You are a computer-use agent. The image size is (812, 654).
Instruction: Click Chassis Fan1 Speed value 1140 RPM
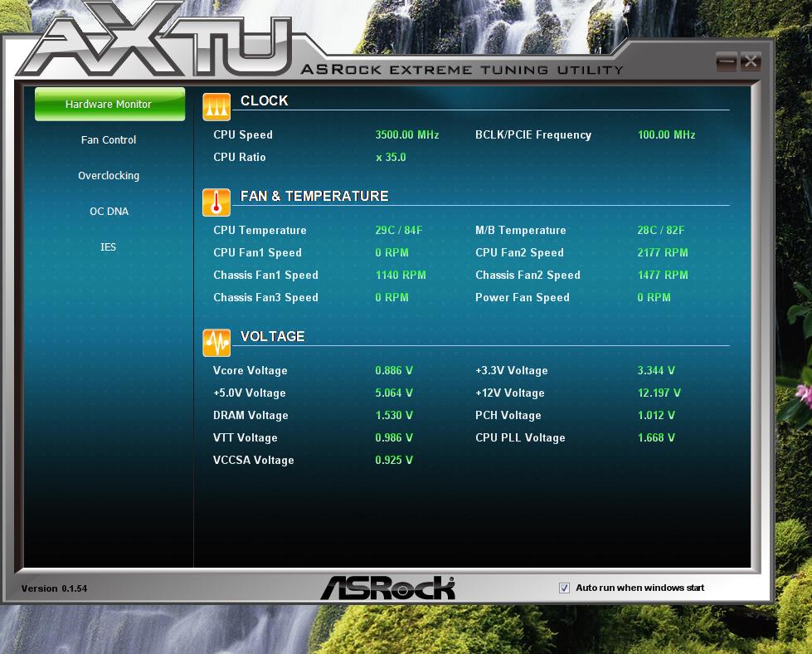[401, 276]
